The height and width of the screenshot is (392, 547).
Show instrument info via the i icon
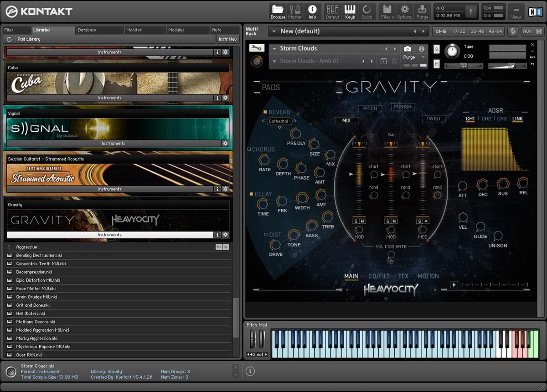[422, 49]
